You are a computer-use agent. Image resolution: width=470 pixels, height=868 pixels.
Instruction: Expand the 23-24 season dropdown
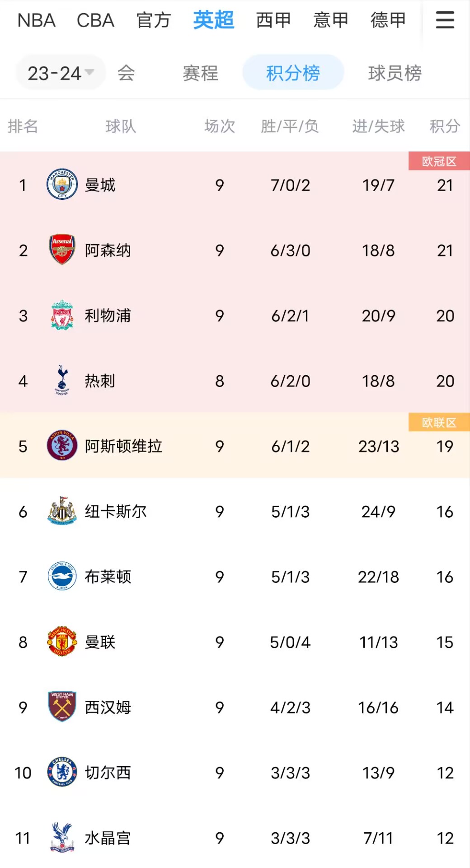click(61, 72)
